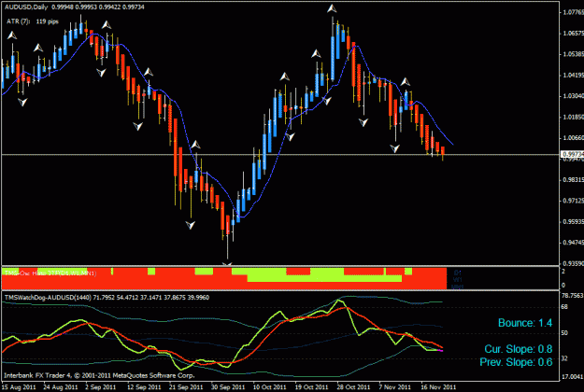Select the 0.97125 price axis value

tap(574, 201)
